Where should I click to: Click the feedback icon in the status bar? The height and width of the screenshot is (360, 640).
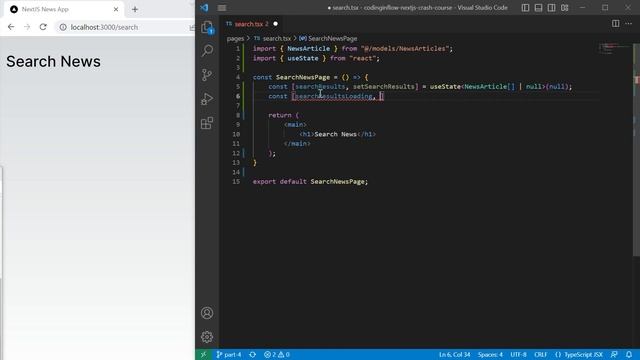tap(614, 355)
